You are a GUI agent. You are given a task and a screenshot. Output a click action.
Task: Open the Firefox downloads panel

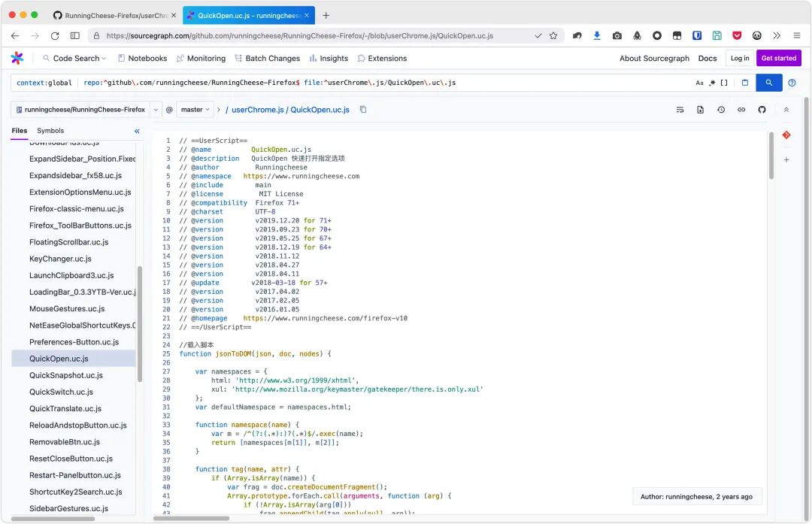tap(597, 36)
